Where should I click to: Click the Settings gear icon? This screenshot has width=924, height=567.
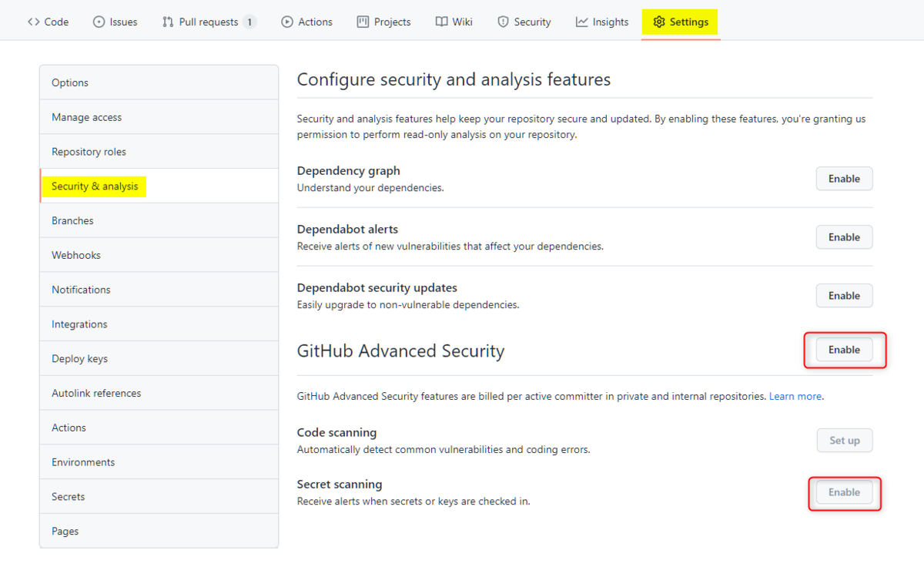pyautogui.click(x=659, y=22)
